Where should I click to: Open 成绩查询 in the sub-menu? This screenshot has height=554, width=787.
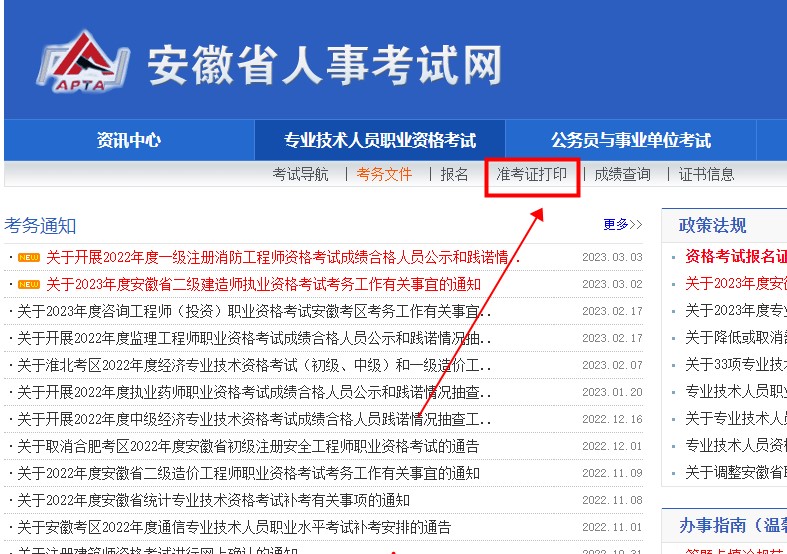pos(622,174)
